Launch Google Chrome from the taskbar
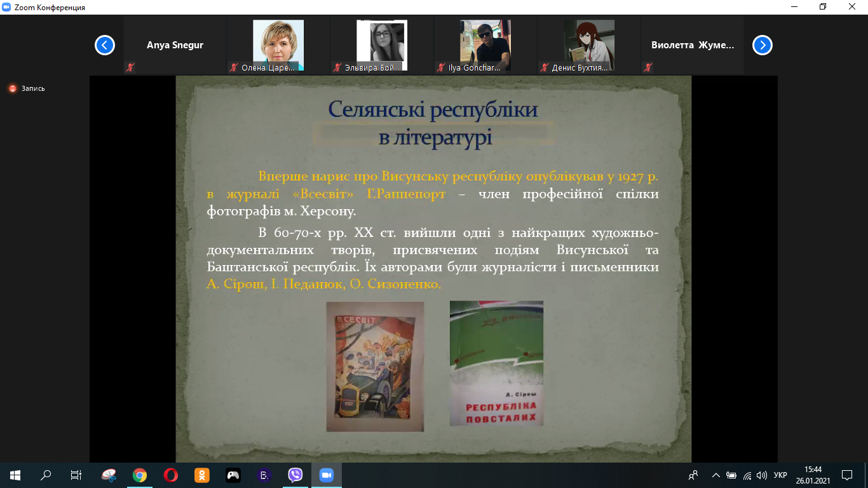 pyautogui.click(x=140, y=475)
